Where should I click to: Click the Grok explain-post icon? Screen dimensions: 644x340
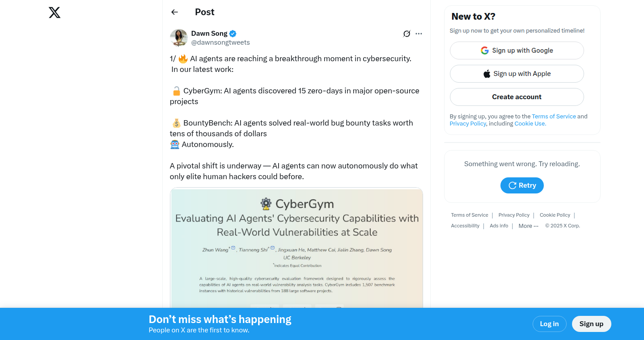407,34
